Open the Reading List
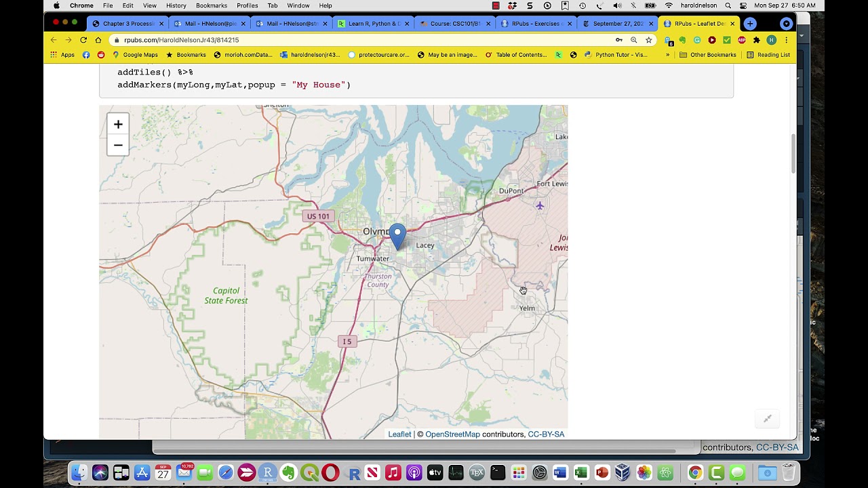 pos(768,55)
